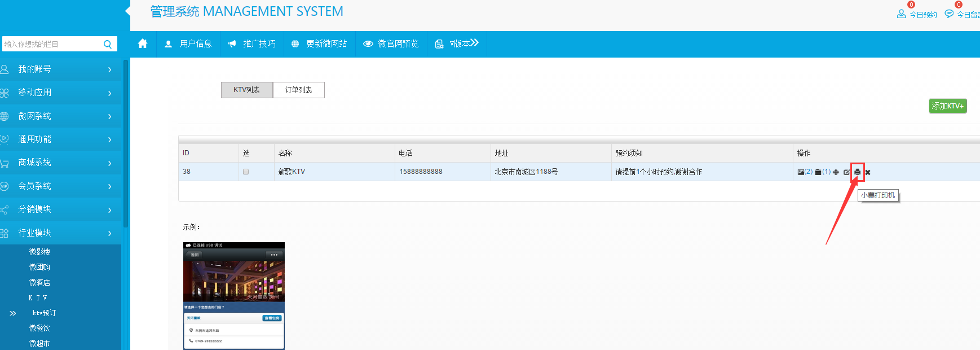Screen dimensions: 980x350
Task: Delete the 新歌KTV row with X icon
Action: point(868,172)
